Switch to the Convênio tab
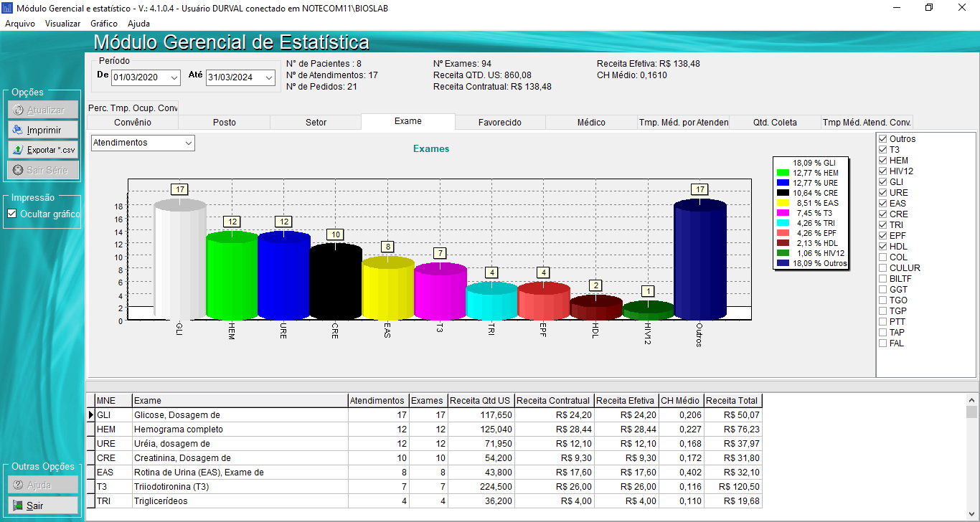 coord(133,123)
